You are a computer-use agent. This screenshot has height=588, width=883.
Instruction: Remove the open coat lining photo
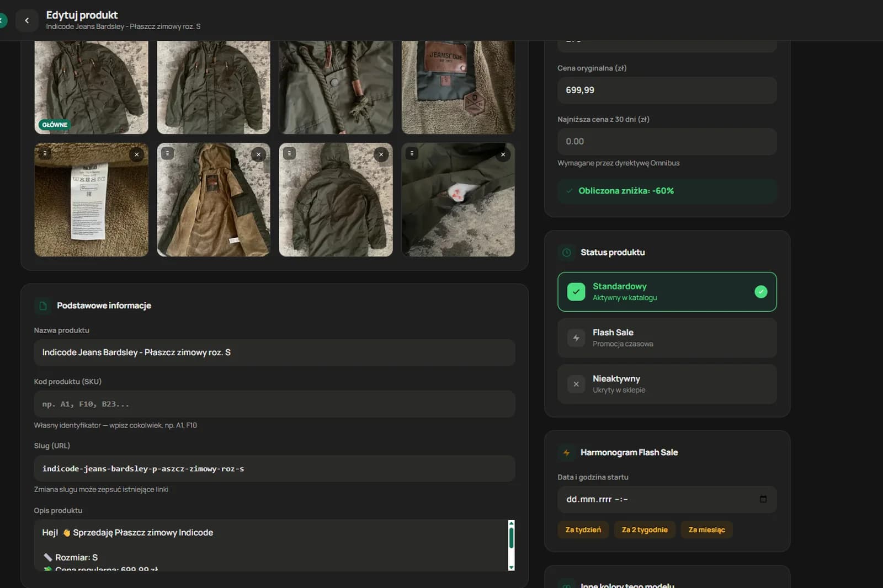click(259, 154)
